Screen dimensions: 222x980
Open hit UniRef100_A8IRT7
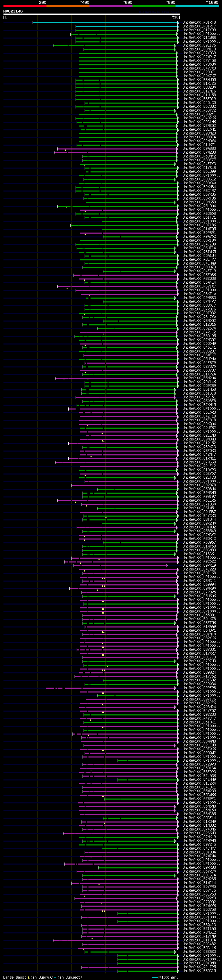coord(199,26)
